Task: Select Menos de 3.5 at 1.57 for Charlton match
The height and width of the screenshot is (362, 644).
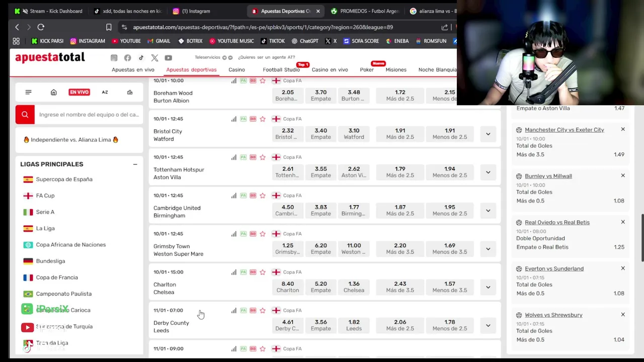Action: tap(450, 287)
